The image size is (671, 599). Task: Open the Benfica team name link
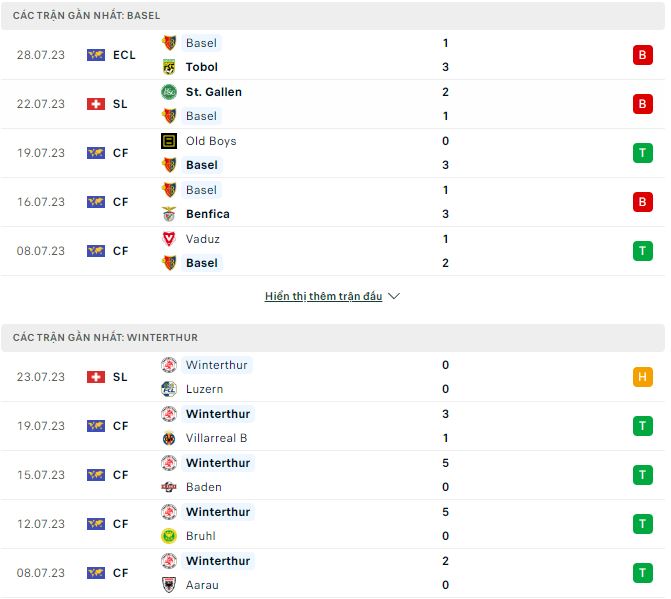pyautogui.click(x=208, y=214)
